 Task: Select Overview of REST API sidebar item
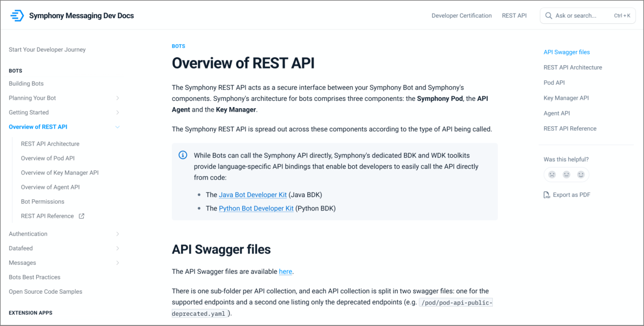pyautogui.click(x=38, y=127)
